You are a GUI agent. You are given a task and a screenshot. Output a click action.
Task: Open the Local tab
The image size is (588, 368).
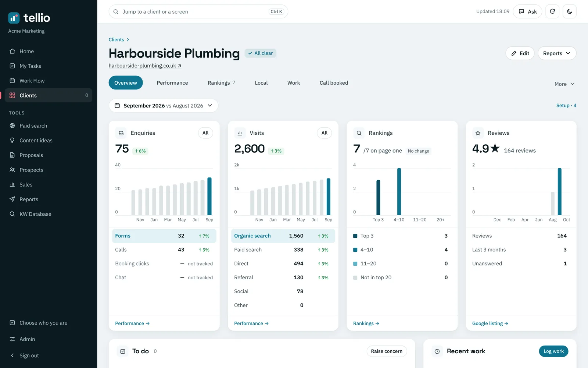coord(261,83)
